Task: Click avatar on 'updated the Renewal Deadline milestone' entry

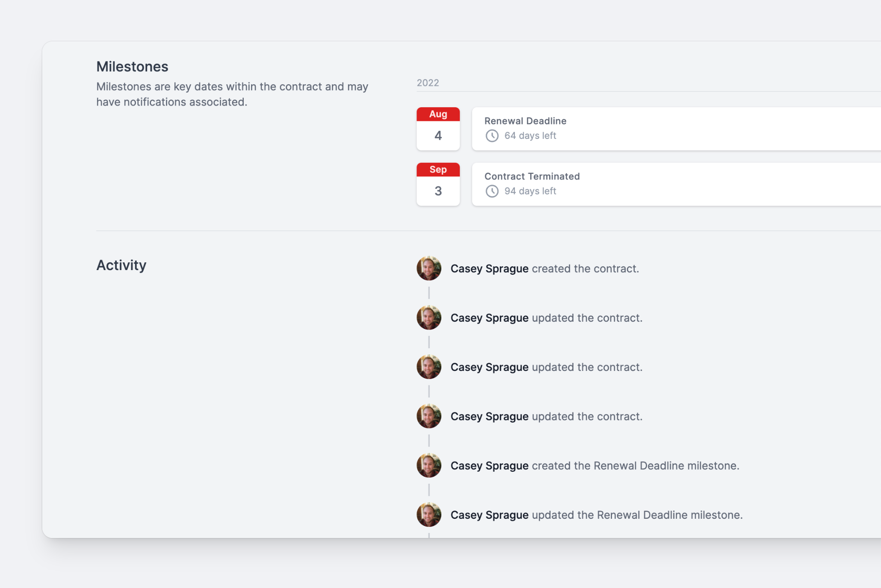Action: point(429,514)
